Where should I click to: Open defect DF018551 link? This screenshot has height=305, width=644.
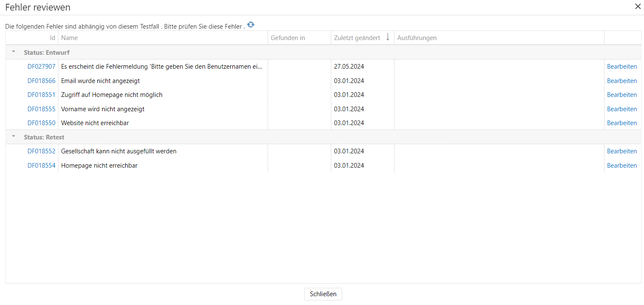(41, 95)
